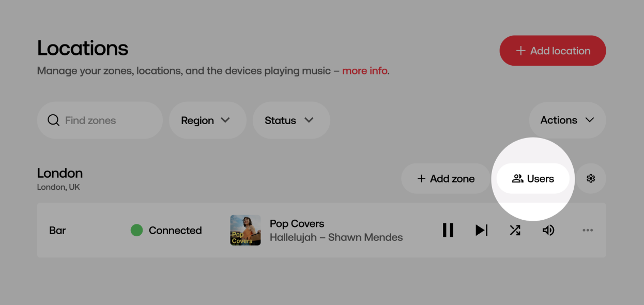Open three-dot more options for Bar

point(588,230)
